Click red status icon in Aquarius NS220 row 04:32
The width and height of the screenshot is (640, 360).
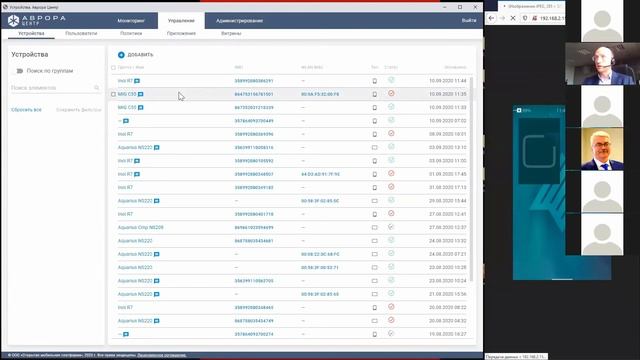click(x=391, y=320)
